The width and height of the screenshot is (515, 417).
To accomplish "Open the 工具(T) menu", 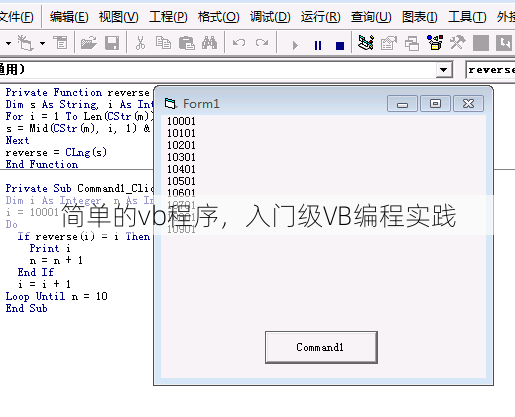I will (x=467, y=17).
